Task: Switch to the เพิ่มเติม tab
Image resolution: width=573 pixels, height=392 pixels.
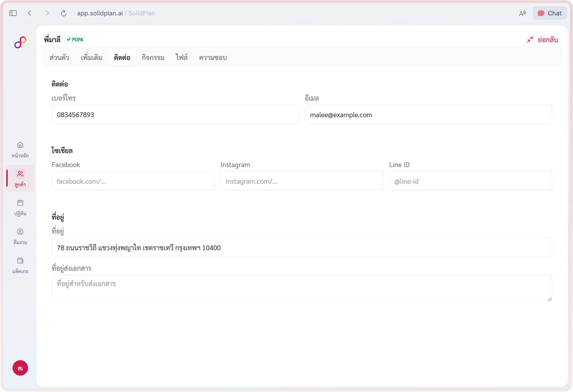Action: [x=91, y=57]
